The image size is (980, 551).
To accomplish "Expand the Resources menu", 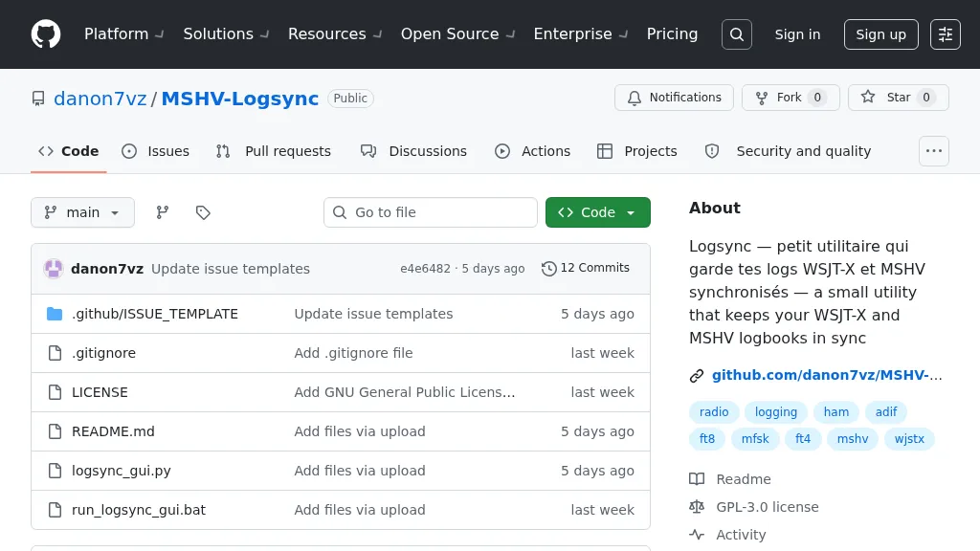I will (334, 34).
